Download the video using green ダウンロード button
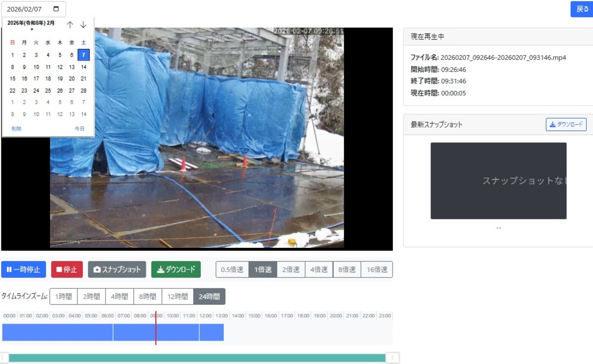 pyautogui.click(x=176, y=270)
